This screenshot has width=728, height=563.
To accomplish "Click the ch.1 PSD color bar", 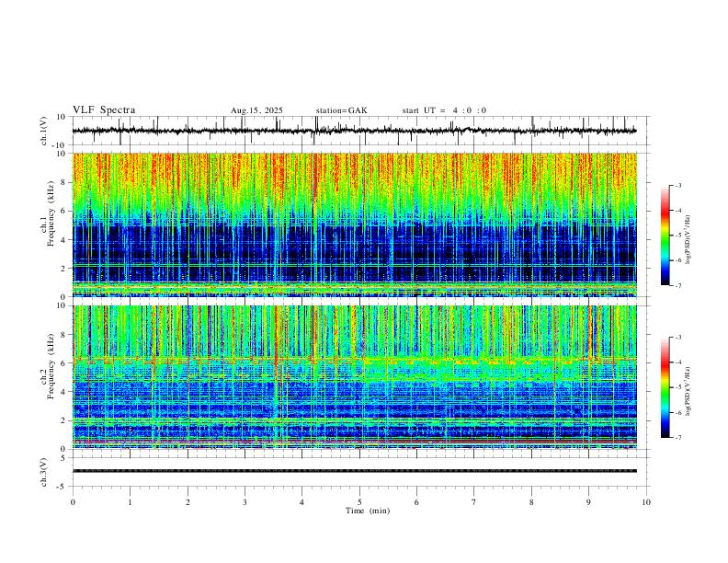I will coord(665,236).
